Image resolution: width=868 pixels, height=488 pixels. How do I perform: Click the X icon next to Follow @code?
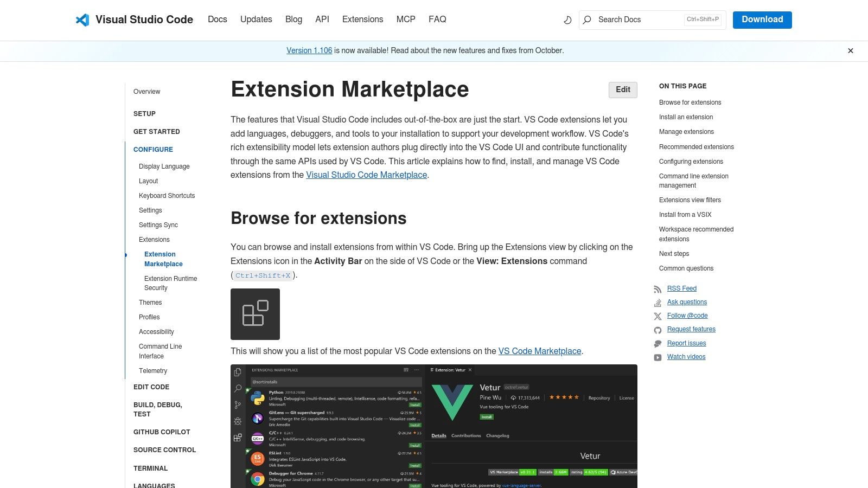pyautogui.click(x=658, y=316)
